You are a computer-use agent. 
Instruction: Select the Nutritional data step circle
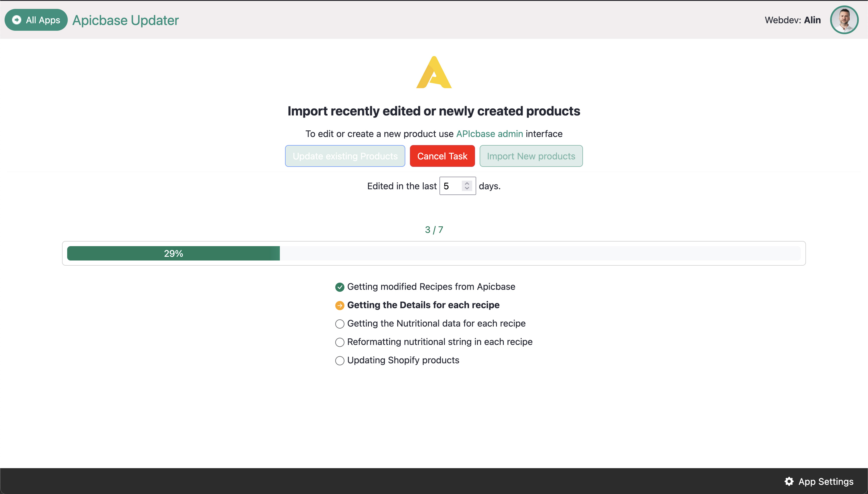[339, 324]
